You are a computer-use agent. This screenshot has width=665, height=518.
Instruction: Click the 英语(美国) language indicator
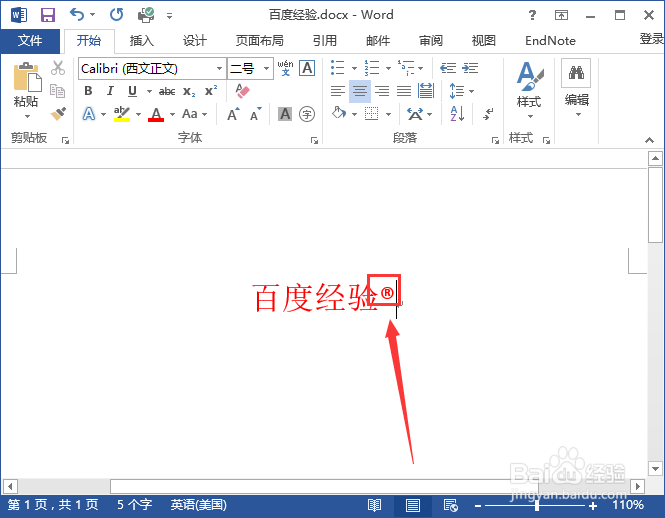[x=198, y=505]
